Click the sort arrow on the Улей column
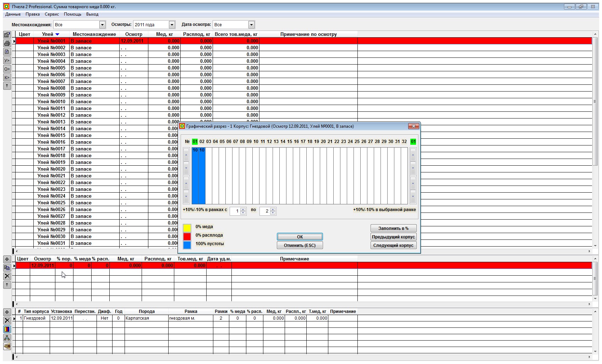The width and height of the screenshot is (602, 364). tap(57, 34)
